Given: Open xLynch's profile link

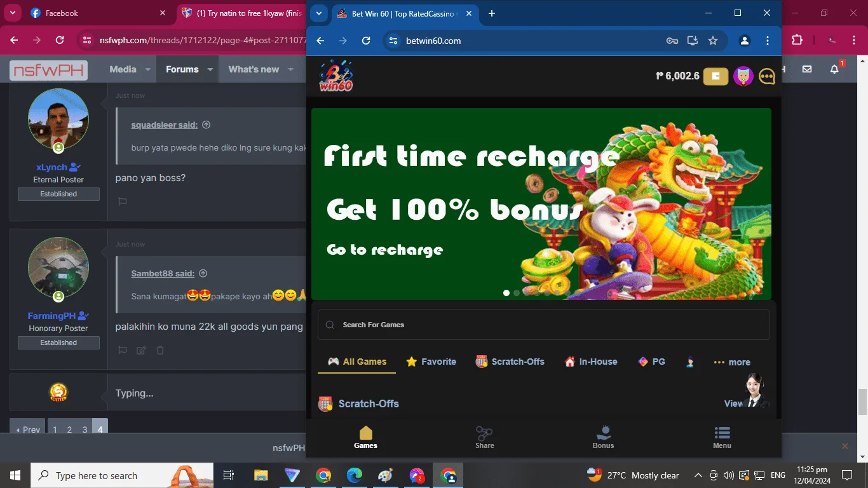Looking at the screenshot, I should 51,167.
